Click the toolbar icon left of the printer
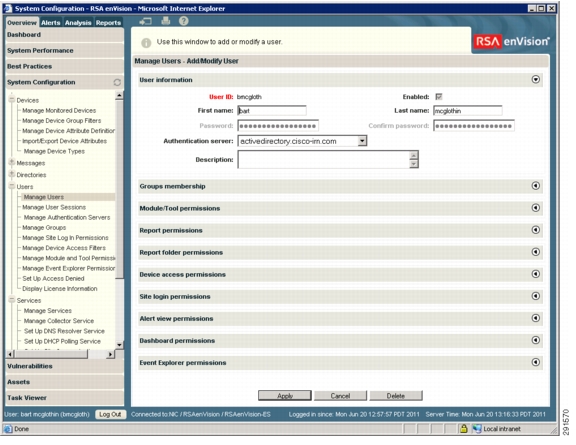The height and width of the screenshot is (445, 576). point(145,22)
